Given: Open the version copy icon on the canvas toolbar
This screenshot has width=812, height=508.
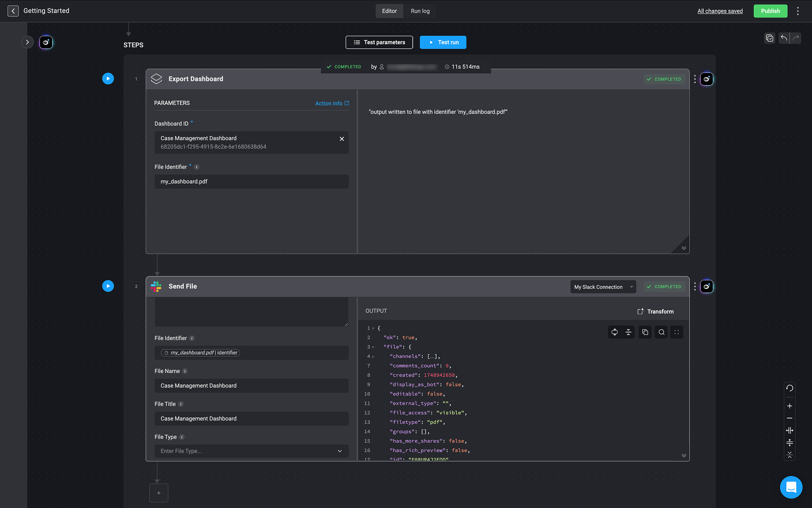Looking at the screenshot, I should pyautogui.click(x=770, y=38).
